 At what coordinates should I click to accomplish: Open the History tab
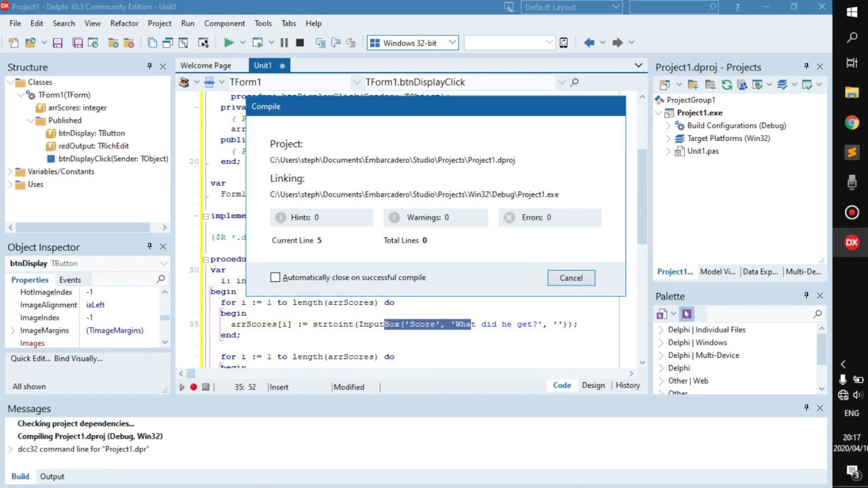627,385
